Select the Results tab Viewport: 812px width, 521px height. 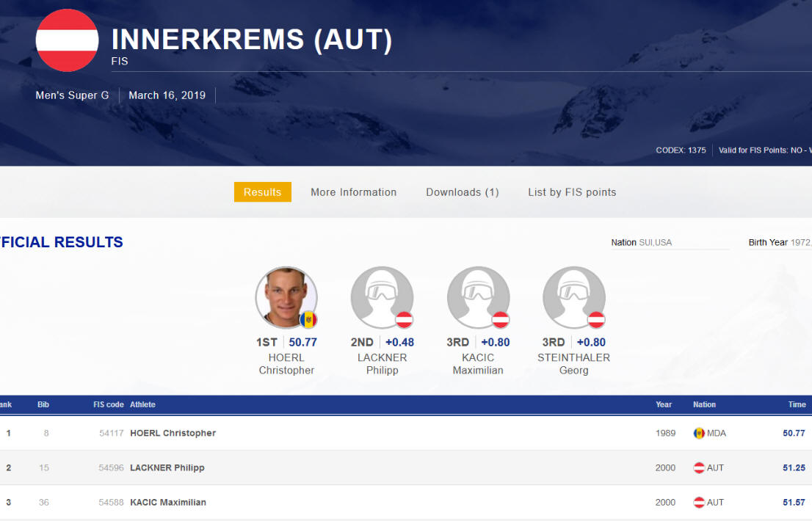262,192
